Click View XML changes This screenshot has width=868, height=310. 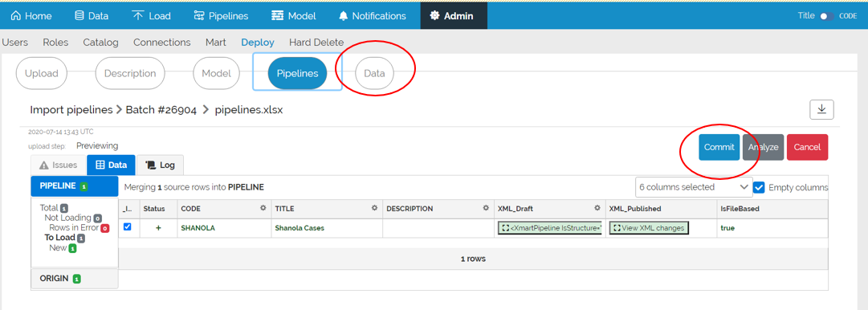[649, 227]
